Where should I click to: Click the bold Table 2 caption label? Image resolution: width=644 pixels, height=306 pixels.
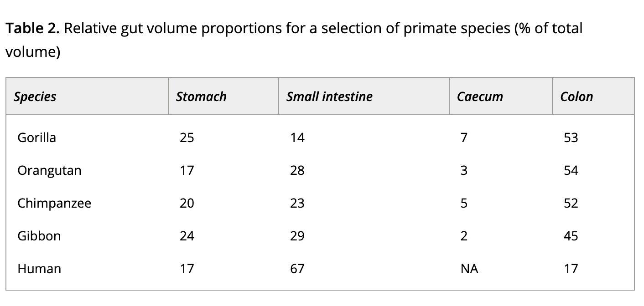pyautogui.click(x=32, y=29)
